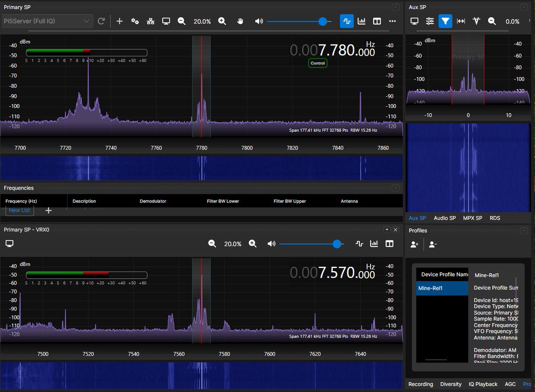Click the 7.780 frequency display in Primary SP
Screen dimensions: 535x392
[332, 50]
